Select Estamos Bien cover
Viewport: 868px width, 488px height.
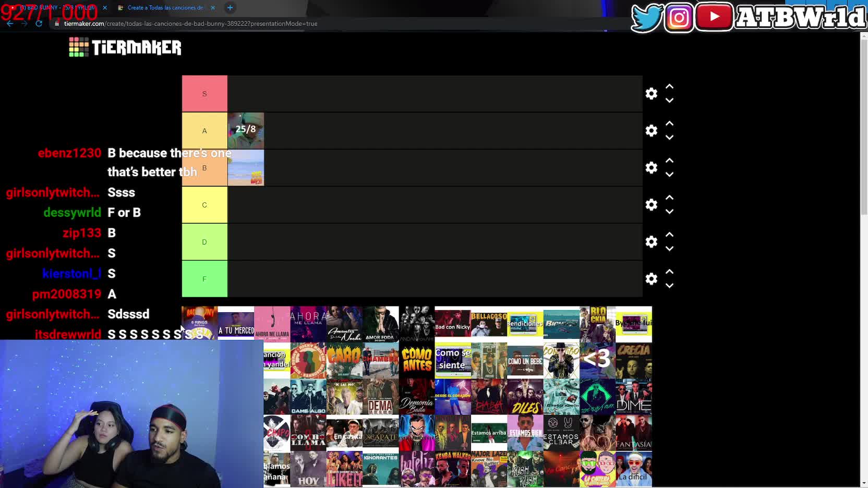coord(525,433)
